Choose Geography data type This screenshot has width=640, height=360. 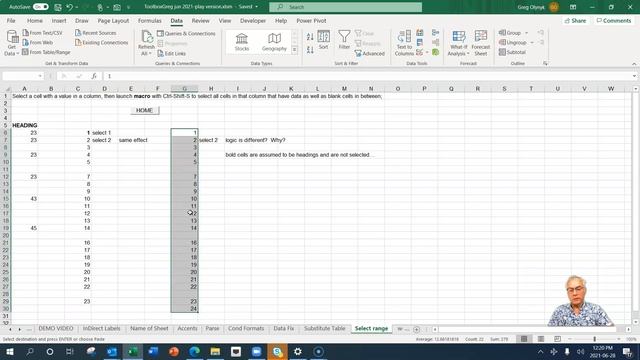click(x=274, y=42)
